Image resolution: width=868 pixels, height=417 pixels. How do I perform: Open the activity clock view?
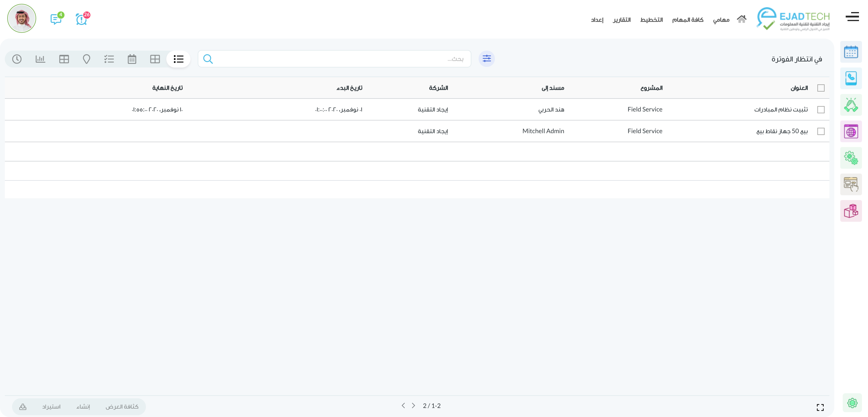coord(17,59)
